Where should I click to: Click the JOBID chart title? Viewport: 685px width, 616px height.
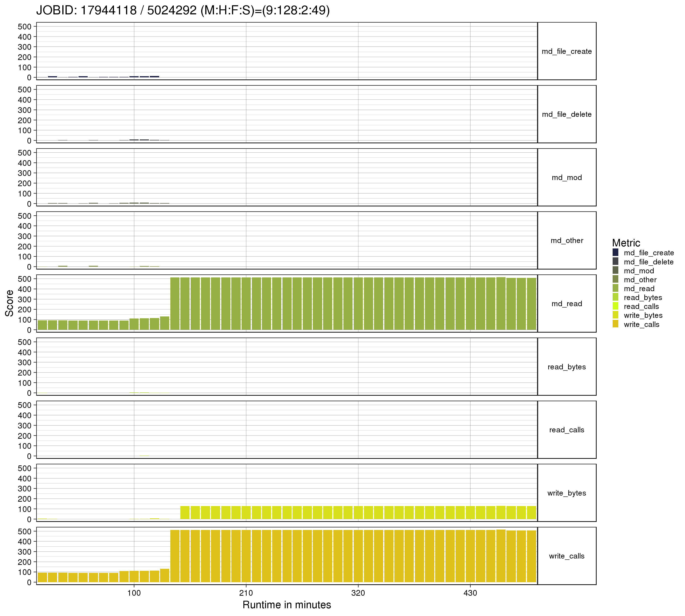coord(183,10)
